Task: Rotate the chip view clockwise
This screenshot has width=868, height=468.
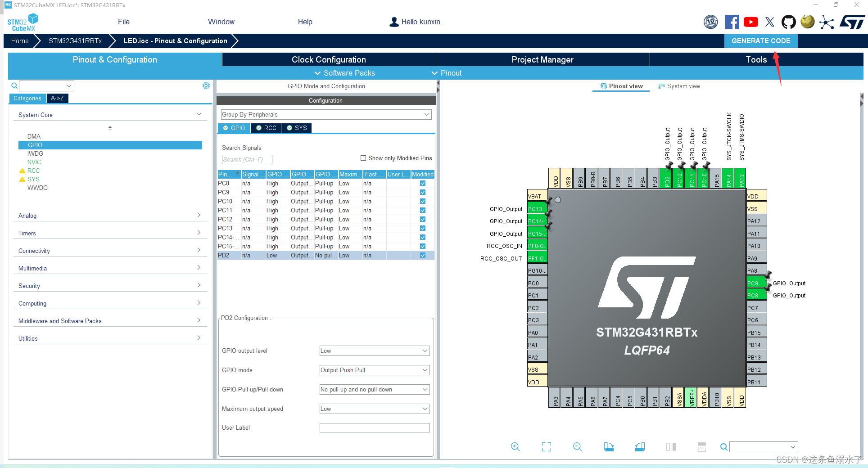Action: click(x=609, y=447)
